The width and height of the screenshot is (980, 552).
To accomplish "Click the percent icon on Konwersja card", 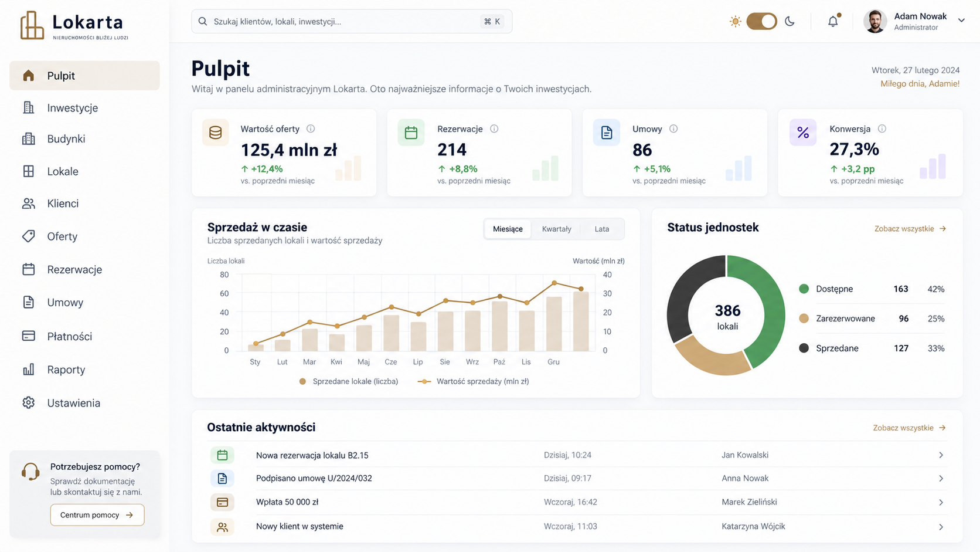I will point(803,133).
